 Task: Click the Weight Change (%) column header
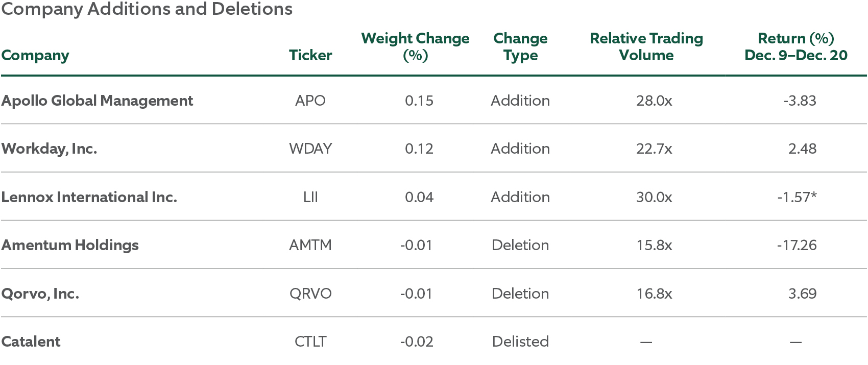pos(415,46)
